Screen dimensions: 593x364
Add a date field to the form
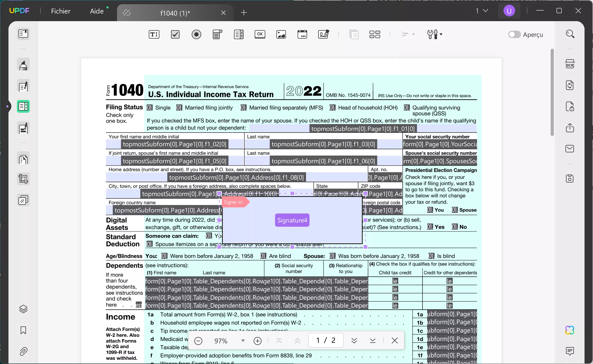[302, 34]
